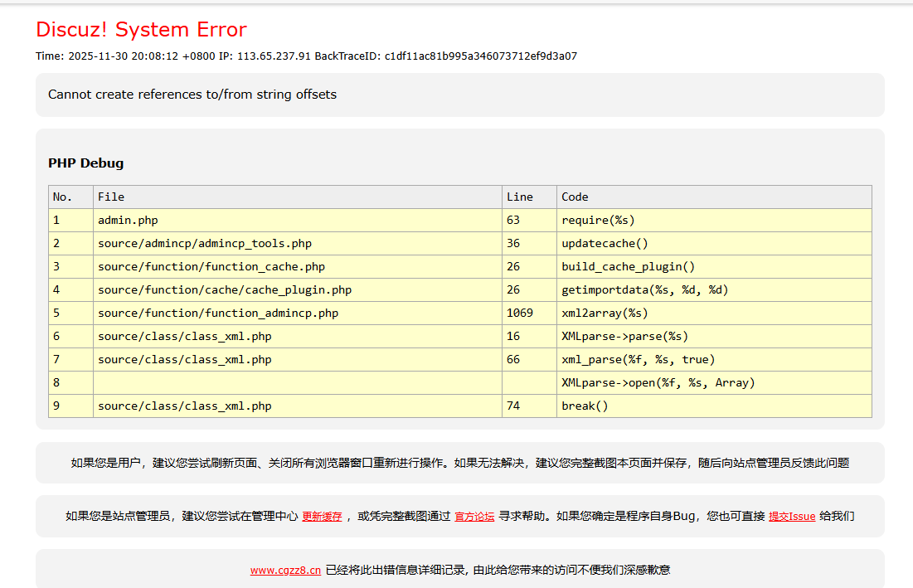The width and height of the screenshot is (913, 588).
Task: Select the Line column header
Action: tap(519, 197)
